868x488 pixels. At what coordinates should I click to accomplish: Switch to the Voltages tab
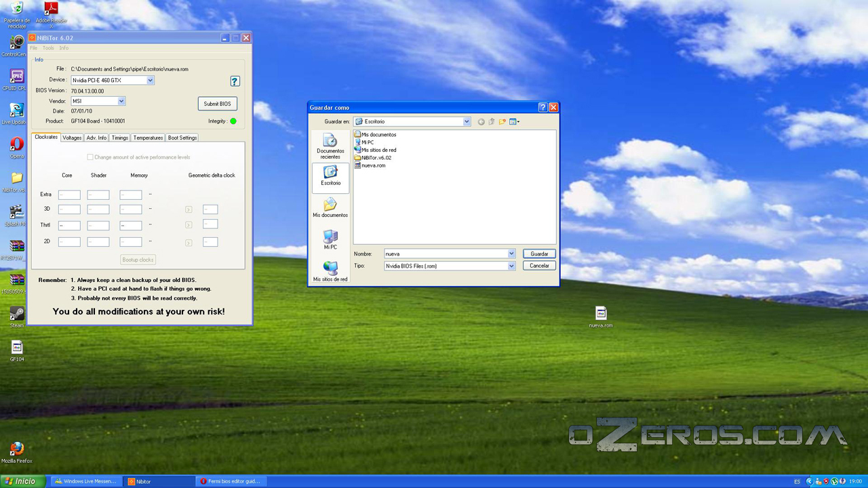[72, 138]
